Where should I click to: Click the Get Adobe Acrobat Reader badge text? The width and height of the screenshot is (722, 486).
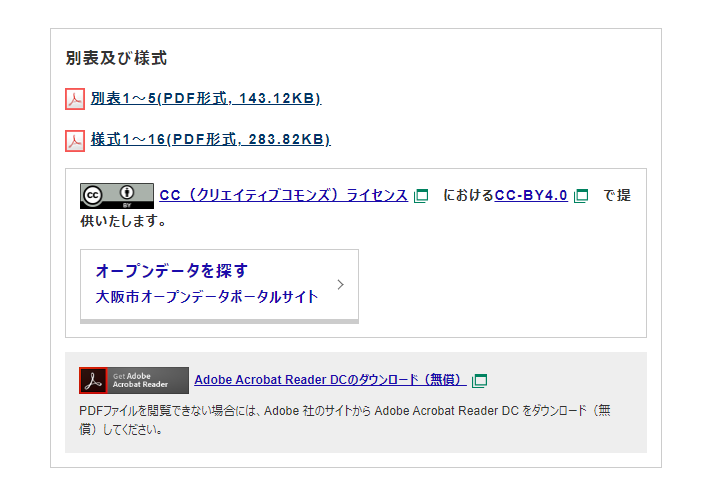(146, 380)
